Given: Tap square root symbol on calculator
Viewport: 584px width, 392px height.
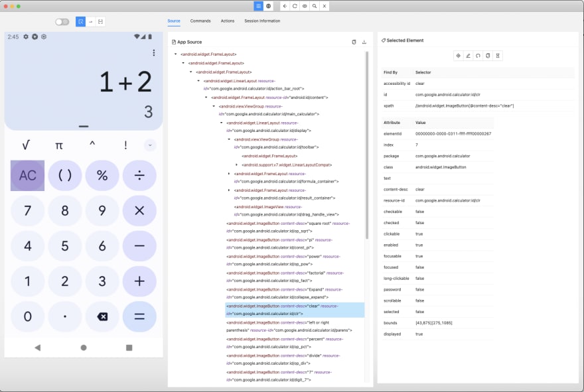Looking at the screenshot, I should tap(26, 145).
